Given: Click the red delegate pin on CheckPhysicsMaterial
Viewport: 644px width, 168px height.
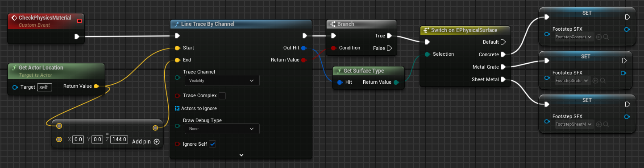Looking at the screenshot, I should coord(79,20).
